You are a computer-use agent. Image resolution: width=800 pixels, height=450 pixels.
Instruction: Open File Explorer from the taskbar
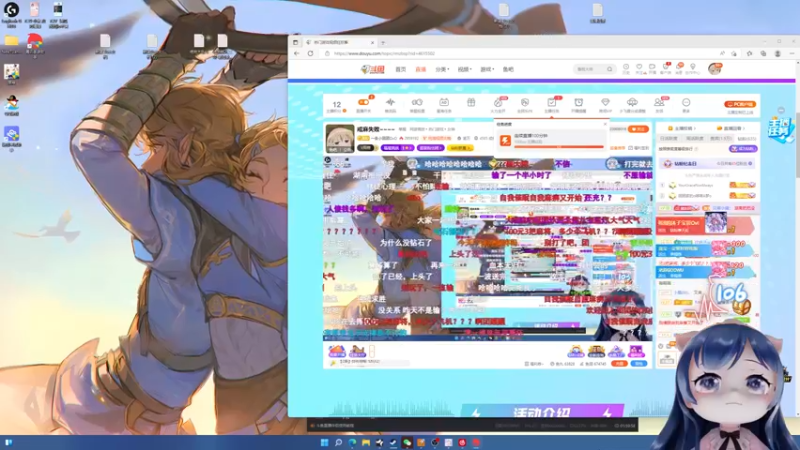point(366,442)
